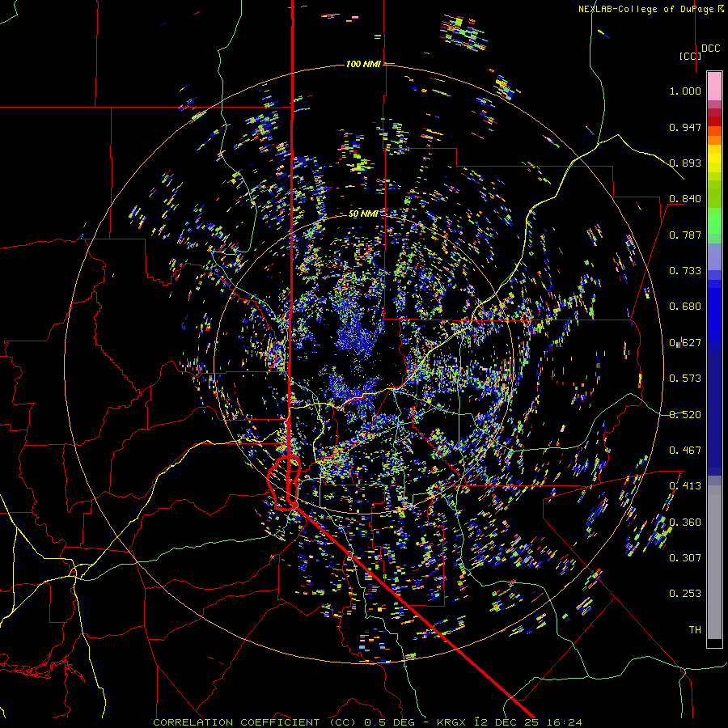Pick the dark navy color bar segment
The image size is (728, 728).
(x=714, y=413)
